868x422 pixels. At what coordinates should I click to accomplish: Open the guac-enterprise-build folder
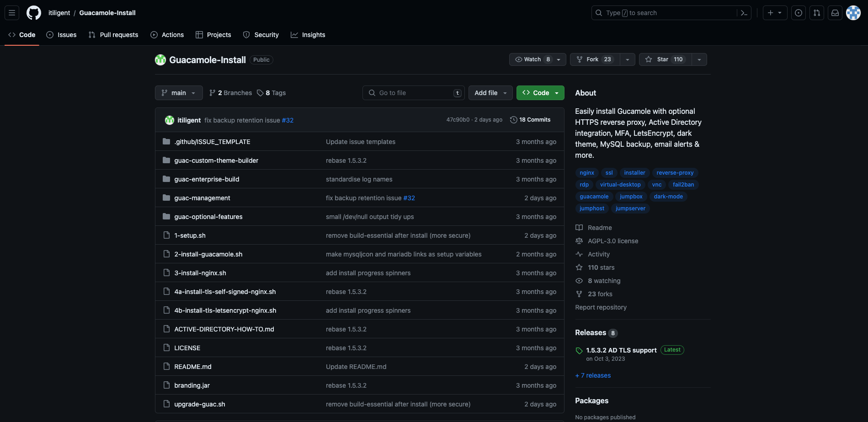[x=207, y=179]
